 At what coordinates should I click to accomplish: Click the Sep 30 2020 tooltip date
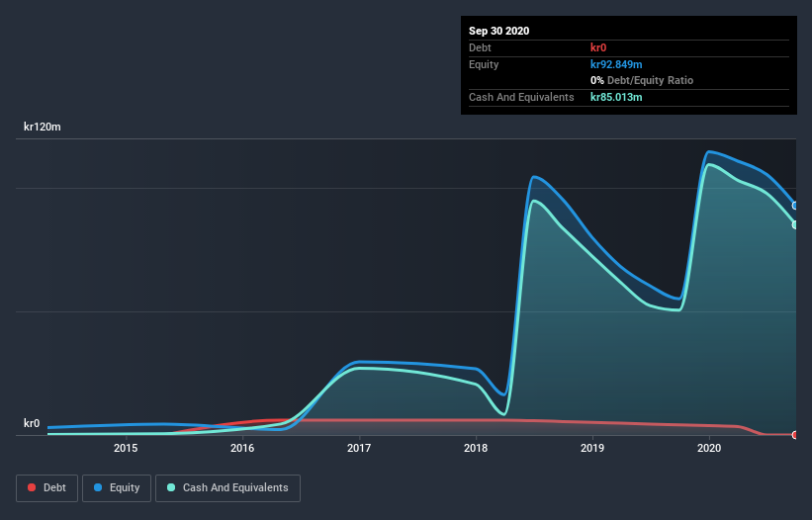pyautogui.click(x=498, y=31)
